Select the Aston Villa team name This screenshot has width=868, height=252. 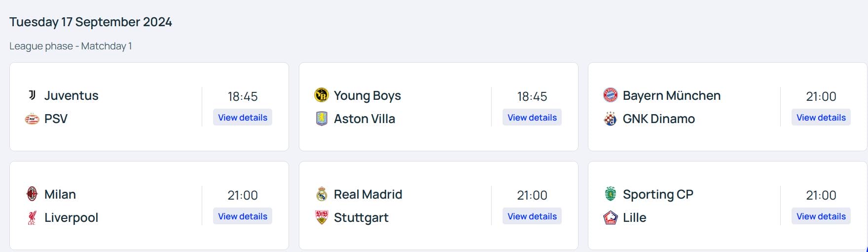(x=364, y=119)
